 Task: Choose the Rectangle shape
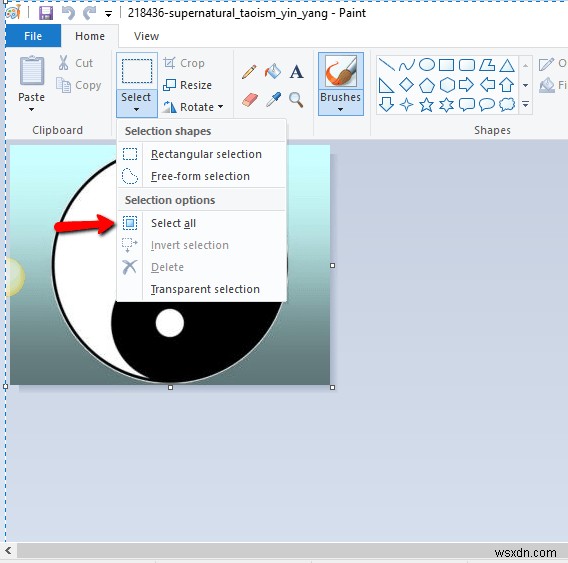coord(446,65)
